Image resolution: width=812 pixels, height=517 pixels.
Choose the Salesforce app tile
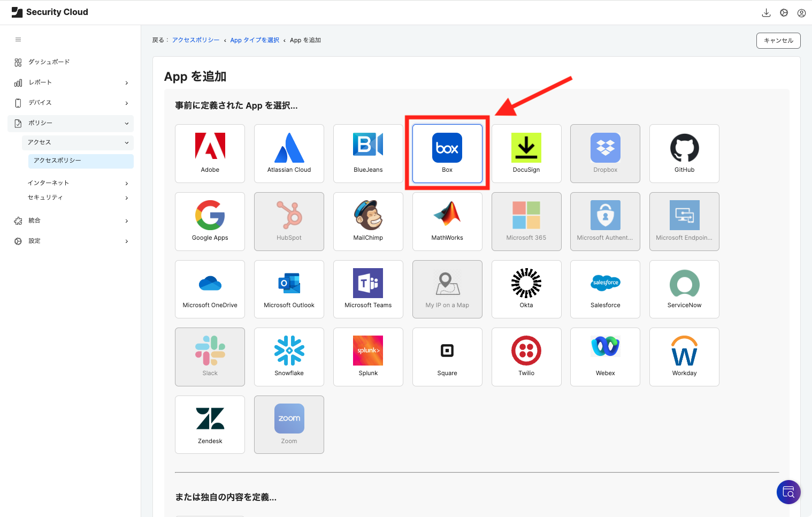click(605, 289)
